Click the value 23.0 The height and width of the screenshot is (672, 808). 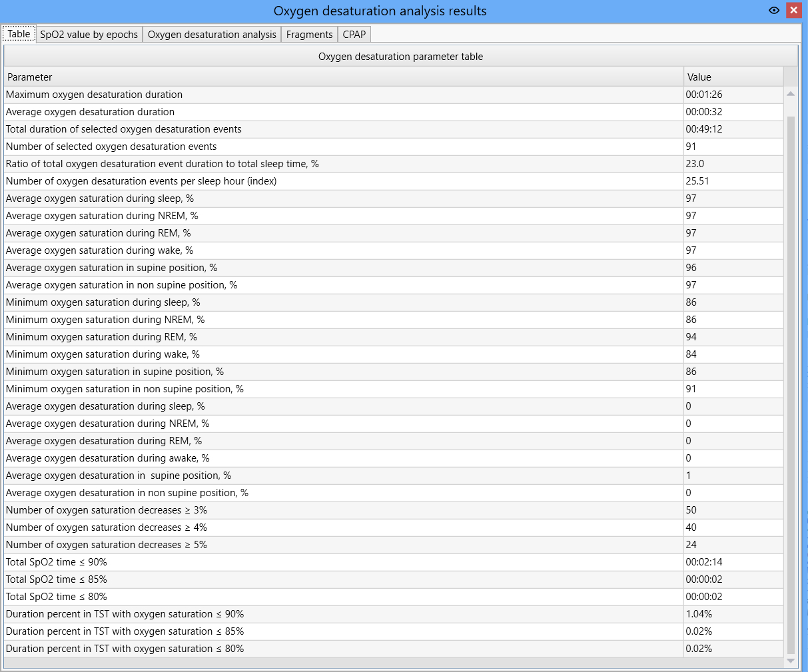(x=695, y=164)
